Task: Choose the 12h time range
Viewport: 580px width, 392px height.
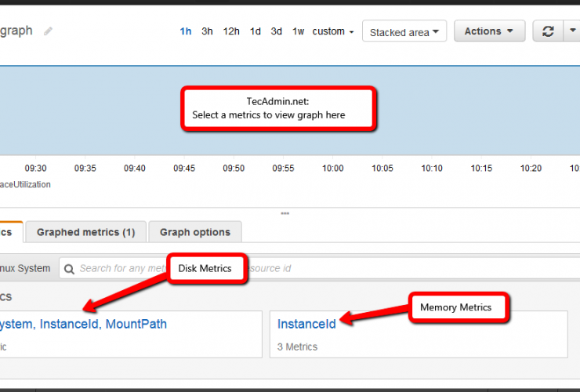Action: point(231,31)
